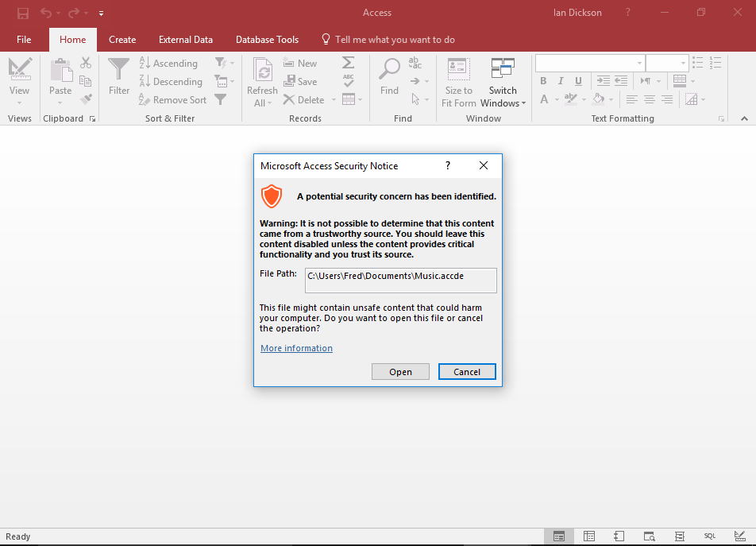Click the Numbering list icon
Viewport: 756px width, 546px height.
click(715, 63)
